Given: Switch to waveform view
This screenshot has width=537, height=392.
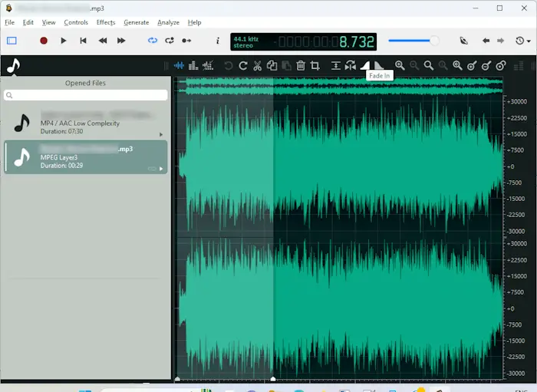Looking at the screenshot, I should (x=179, y=65).
